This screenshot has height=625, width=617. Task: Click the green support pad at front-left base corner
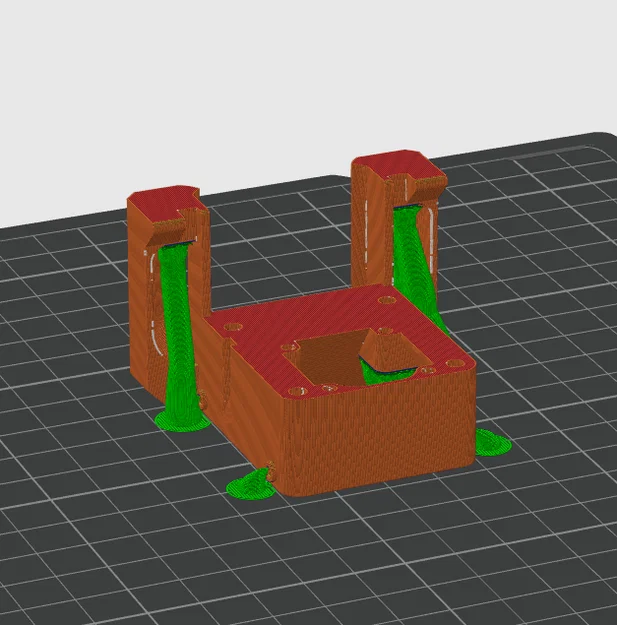click(250, 485)
